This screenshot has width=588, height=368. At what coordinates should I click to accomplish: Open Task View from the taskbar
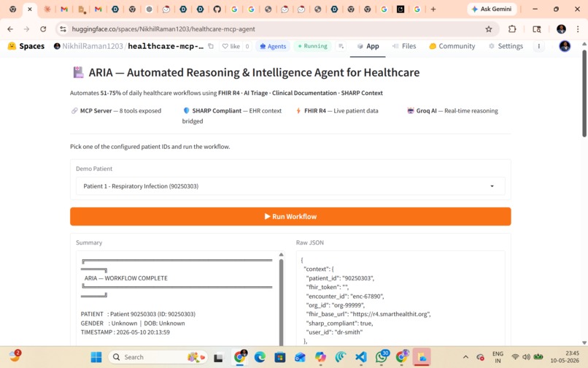pos(218,357)
